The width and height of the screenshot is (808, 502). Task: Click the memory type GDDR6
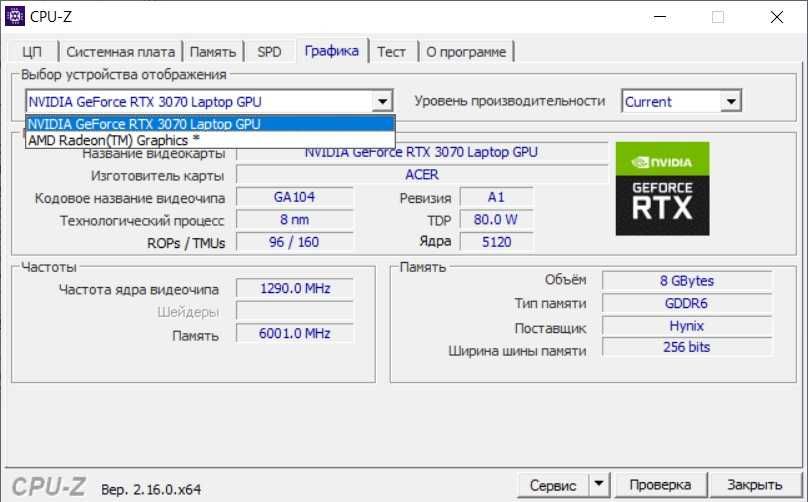(687, 304)
